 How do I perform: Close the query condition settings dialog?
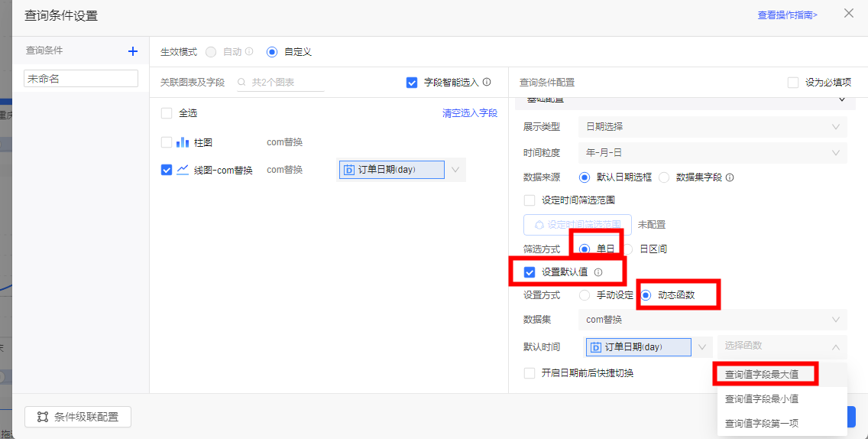[x=849, y=13]
